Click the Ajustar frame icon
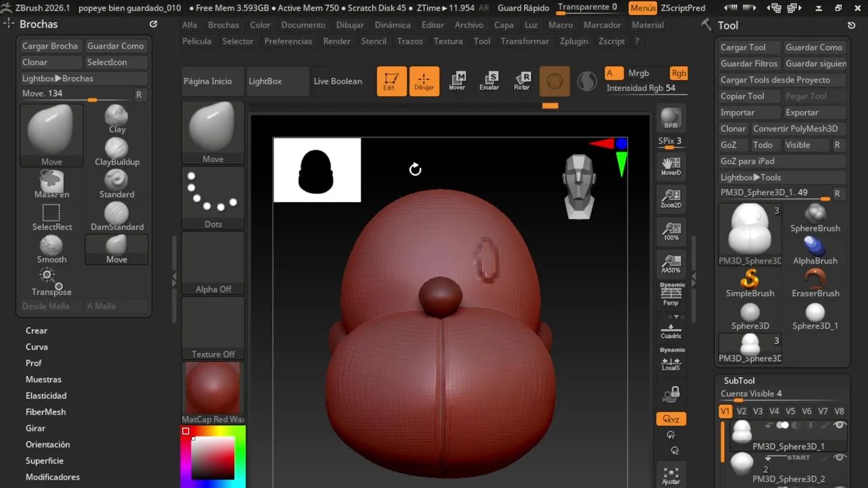This screenshot has height=488, width=868. (671, 476)
